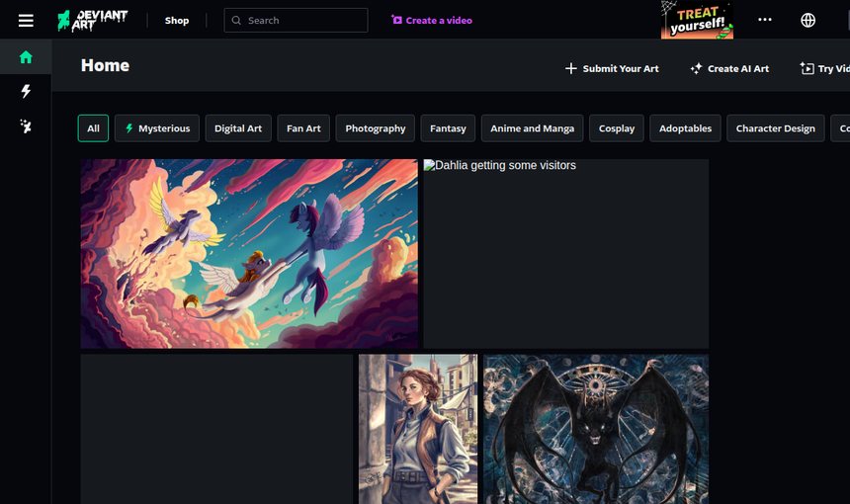The image size is (850, 504).
Task: Select the Photography filter tab
Action: pyautogui.click(x=376, y=128)
